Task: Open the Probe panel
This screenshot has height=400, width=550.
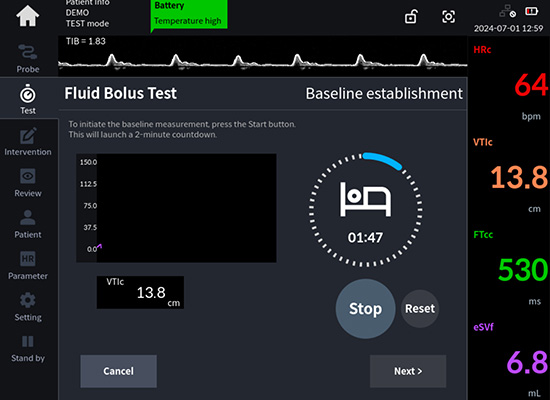Action: coord(28,59)
